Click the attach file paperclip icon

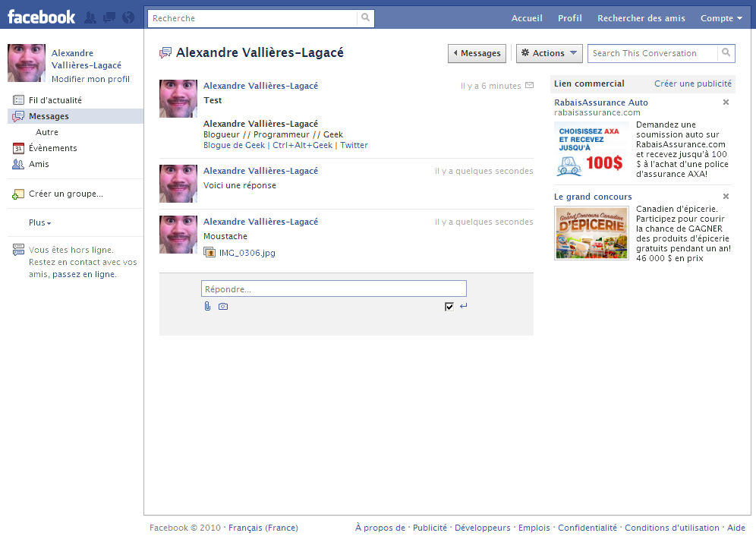point(207,307)
